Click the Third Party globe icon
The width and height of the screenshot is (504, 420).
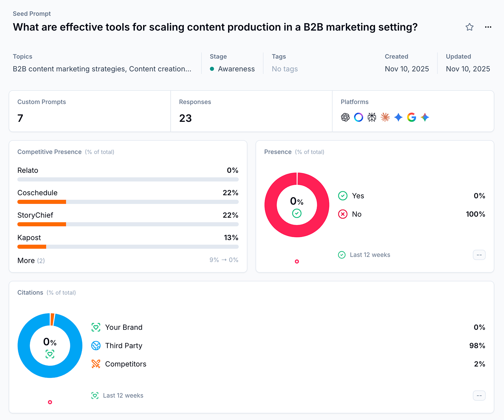[96, 346]
